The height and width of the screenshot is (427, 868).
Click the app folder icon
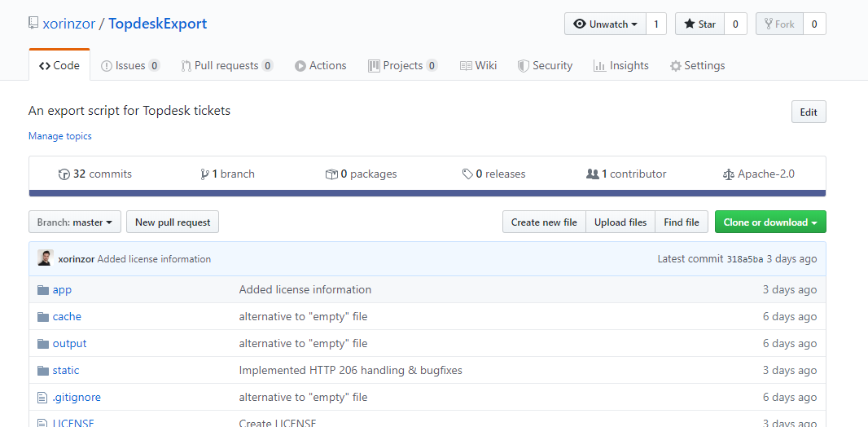[43, 289]
